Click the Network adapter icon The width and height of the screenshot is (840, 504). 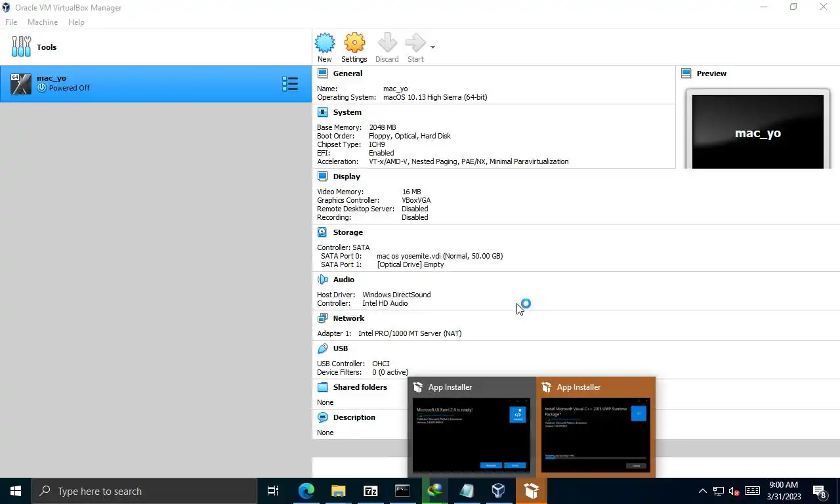pos(322,318)
